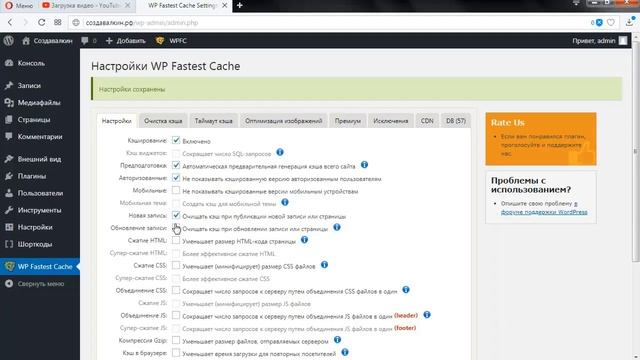The image size is (640, 360).
Task: Click Привет, admin account link
Action: (x=599, y=41)
